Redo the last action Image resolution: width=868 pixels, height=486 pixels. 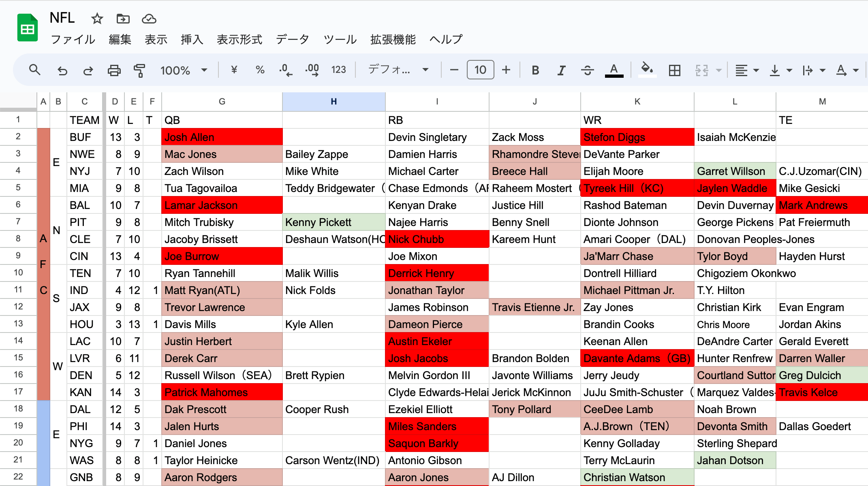(x=88, y=70)
